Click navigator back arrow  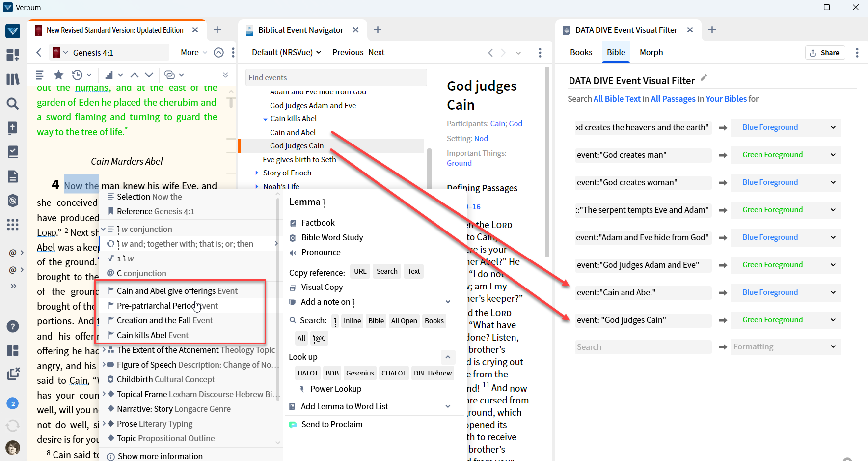[x=490, y=52]
